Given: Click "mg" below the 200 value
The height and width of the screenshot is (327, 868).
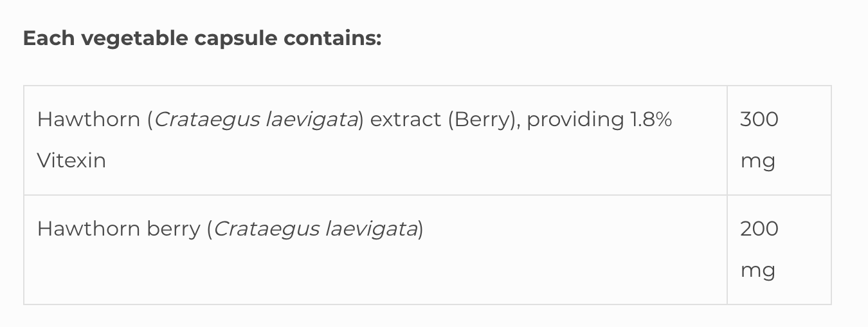Looking at the screenshot, I should (757, 271).
